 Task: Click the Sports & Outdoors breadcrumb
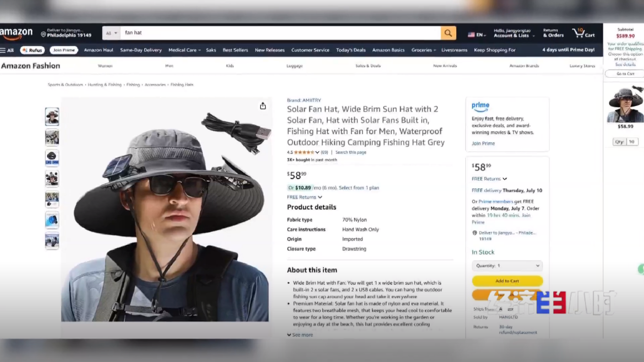(x=65, y=85)
